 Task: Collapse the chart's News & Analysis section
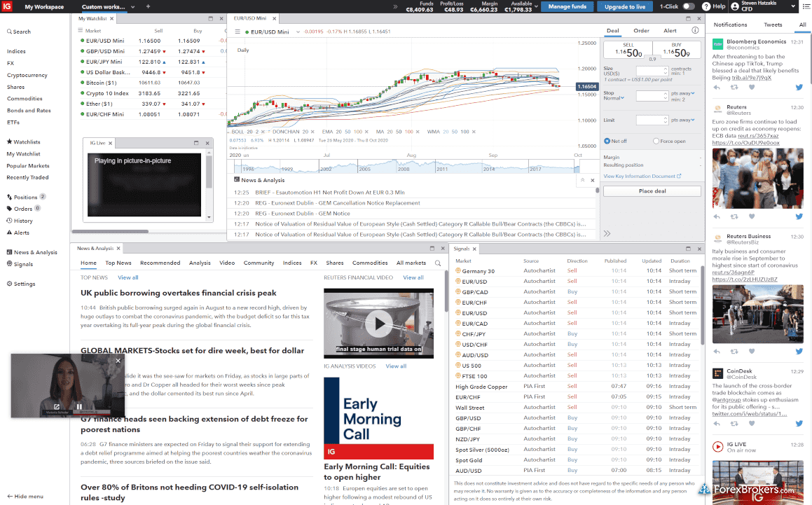click(583, 180)
